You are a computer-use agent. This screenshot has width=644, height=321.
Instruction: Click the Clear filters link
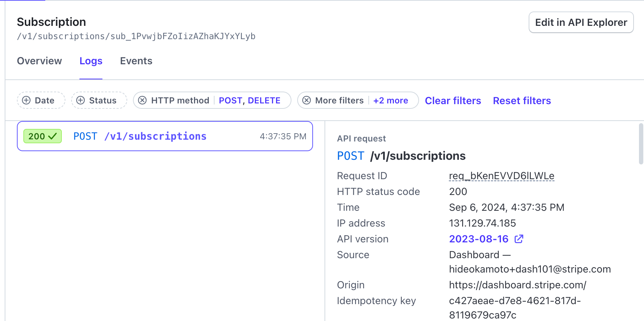pos(453,101)
